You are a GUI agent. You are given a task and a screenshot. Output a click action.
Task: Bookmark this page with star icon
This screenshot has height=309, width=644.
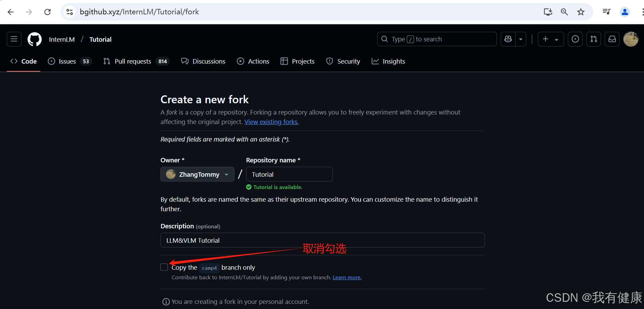[581, 12]
